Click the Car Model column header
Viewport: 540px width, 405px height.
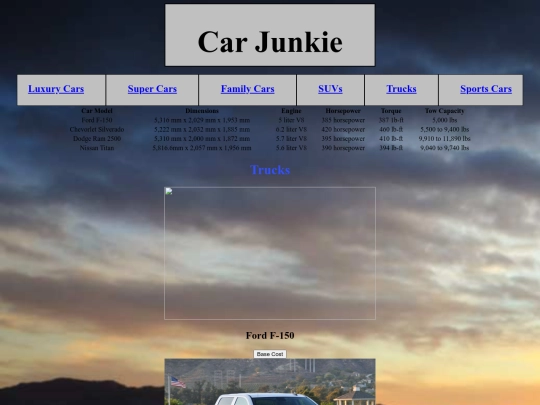(97, 111)
